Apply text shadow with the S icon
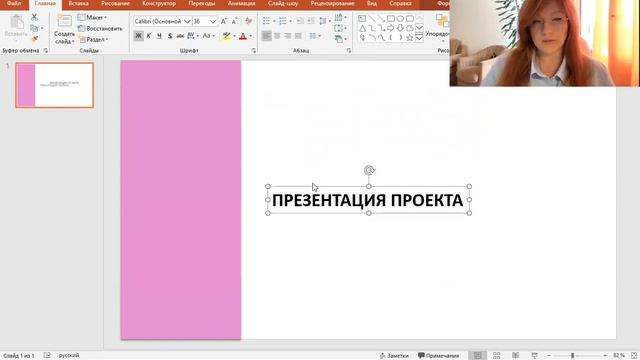 pyautogui.click(x=170, y=36)
